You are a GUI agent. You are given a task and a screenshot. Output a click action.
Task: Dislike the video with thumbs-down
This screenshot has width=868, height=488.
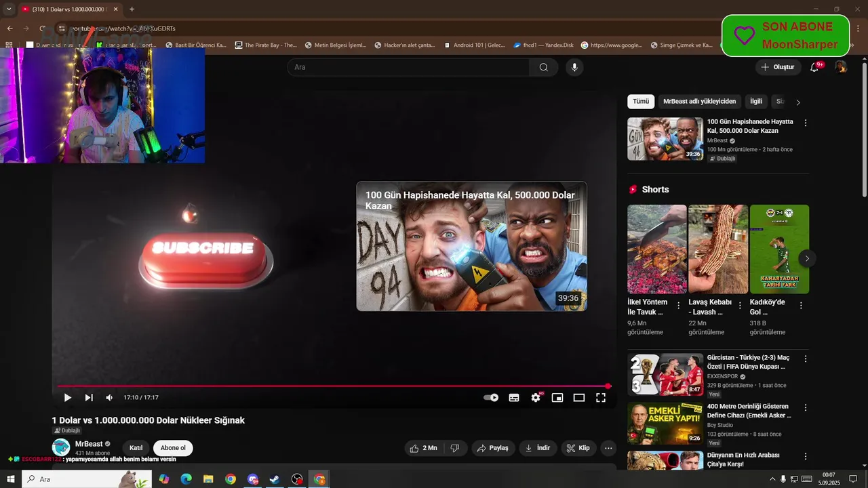(x=455, y=448)
